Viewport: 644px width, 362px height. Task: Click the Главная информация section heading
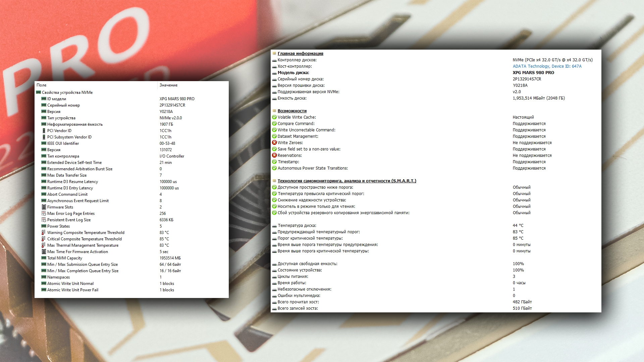(300, 54)
